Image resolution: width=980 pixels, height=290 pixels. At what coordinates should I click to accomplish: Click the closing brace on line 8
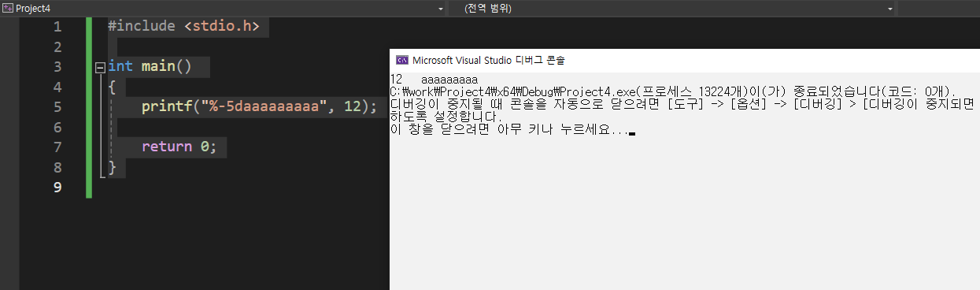(112, 167)
